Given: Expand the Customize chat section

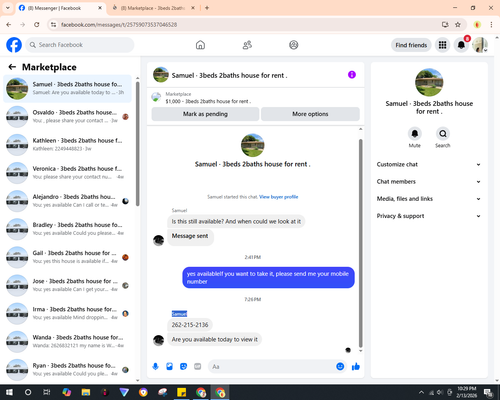Looking at the screenshot, I should pyautogui.click(x=429, y=164).
